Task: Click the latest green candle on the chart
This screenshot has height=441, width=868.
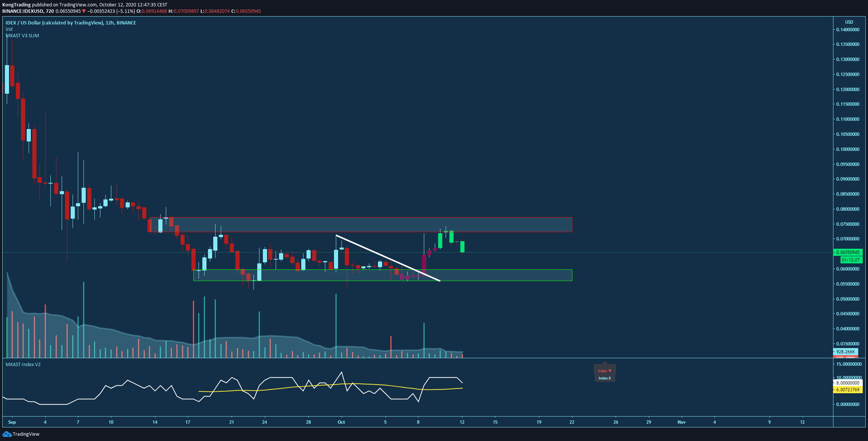Action: 462,247
